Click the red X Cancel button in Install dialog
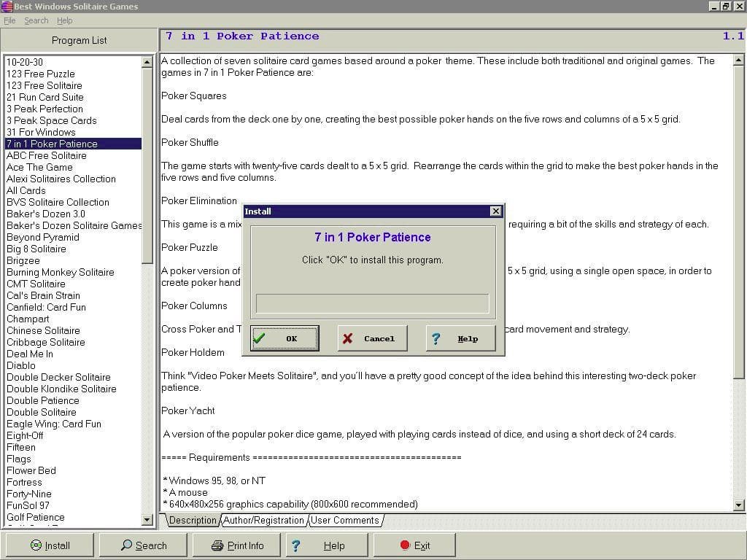Viewport: 747px width, 560px height. click(372, 338)
